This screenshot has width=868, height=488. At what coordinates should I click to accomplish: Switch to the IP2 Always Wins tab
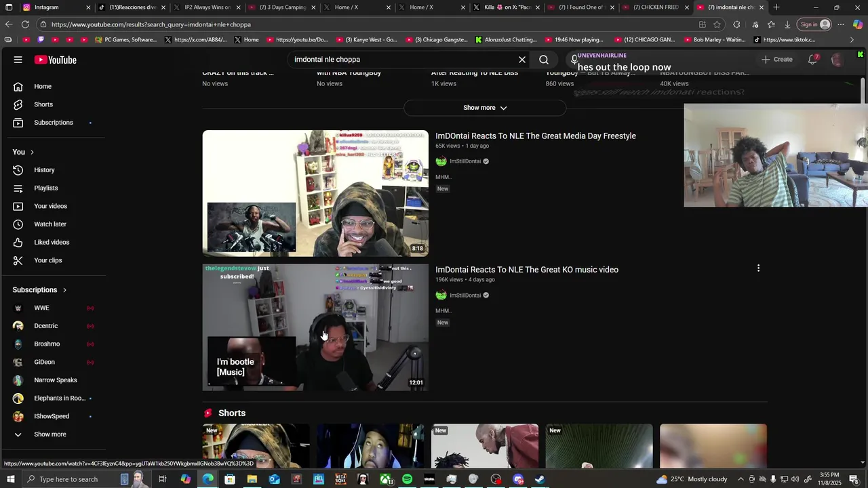coord(208,7)
